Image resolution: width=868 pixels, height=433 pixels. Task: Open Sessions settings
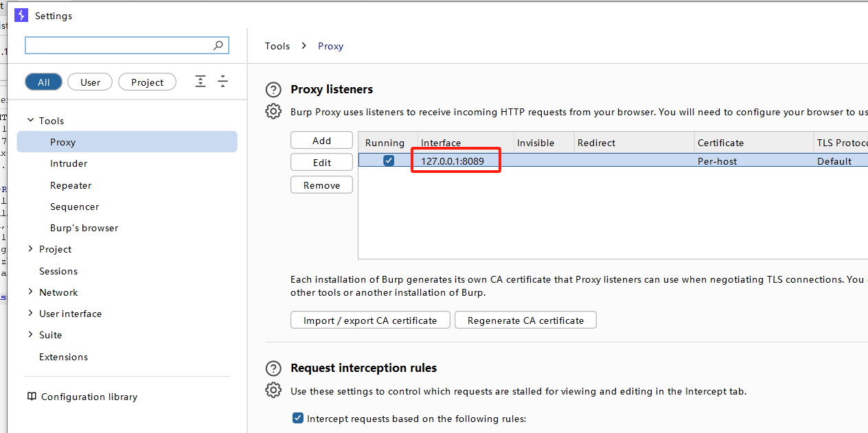coord(58,271)
